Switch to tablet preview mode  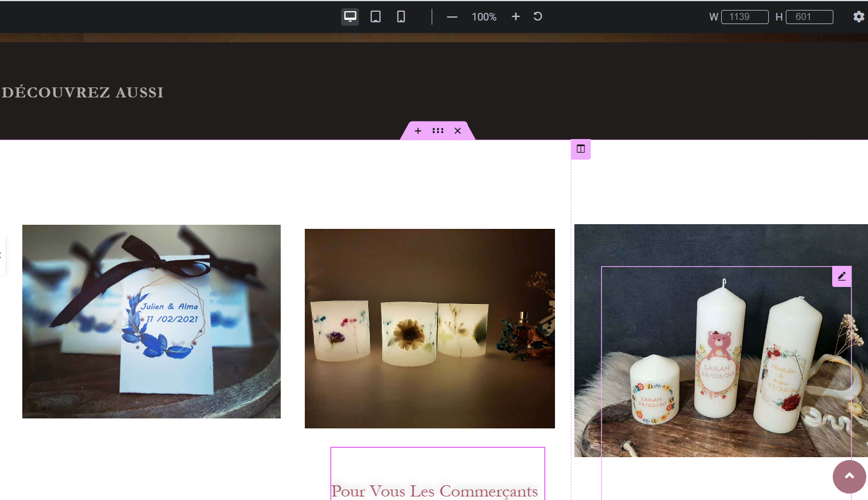375,16
